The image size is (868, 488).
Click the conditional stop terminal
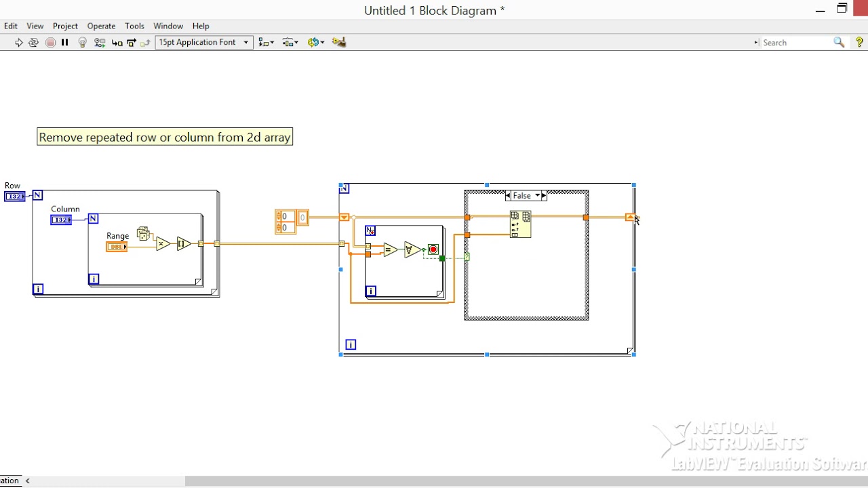coord(433,250)
